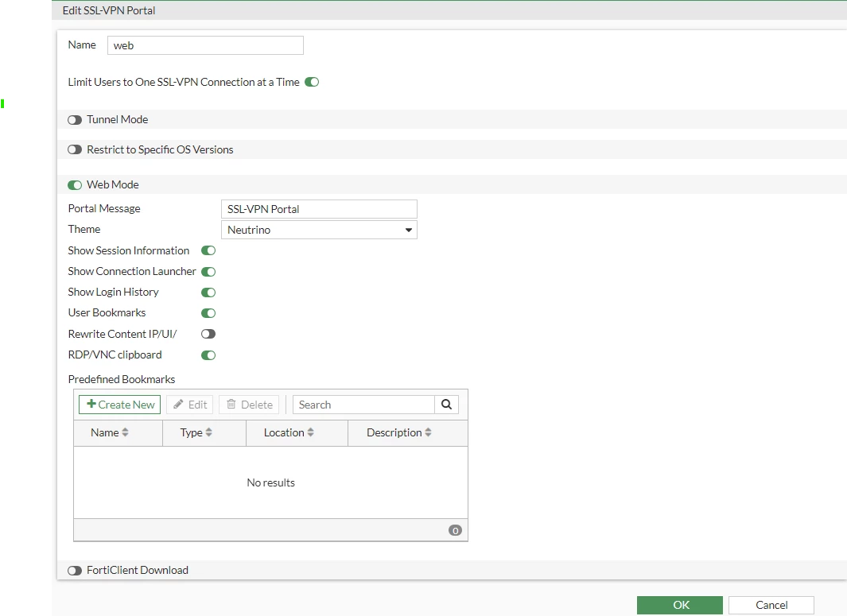This screenshot has height=616, width=847.
Task: Sort bookmarks by Type column arrows
Action: point(209,432)
